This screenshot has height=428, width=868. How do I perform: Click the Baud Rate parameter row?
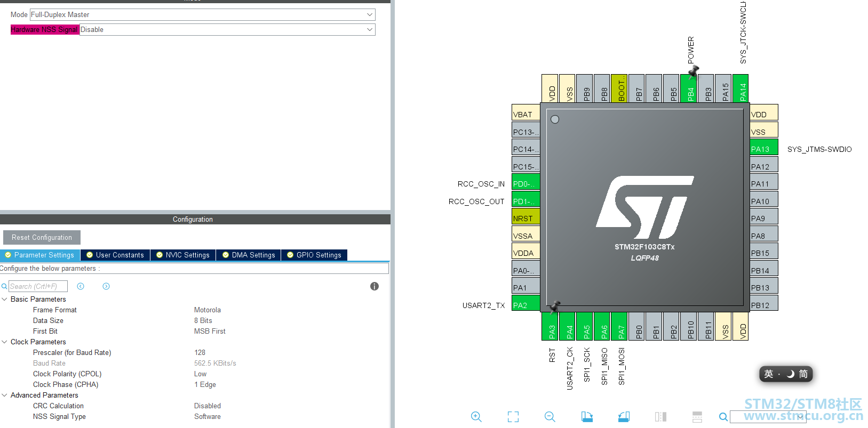pyautogui.click(x=194, y=363)
